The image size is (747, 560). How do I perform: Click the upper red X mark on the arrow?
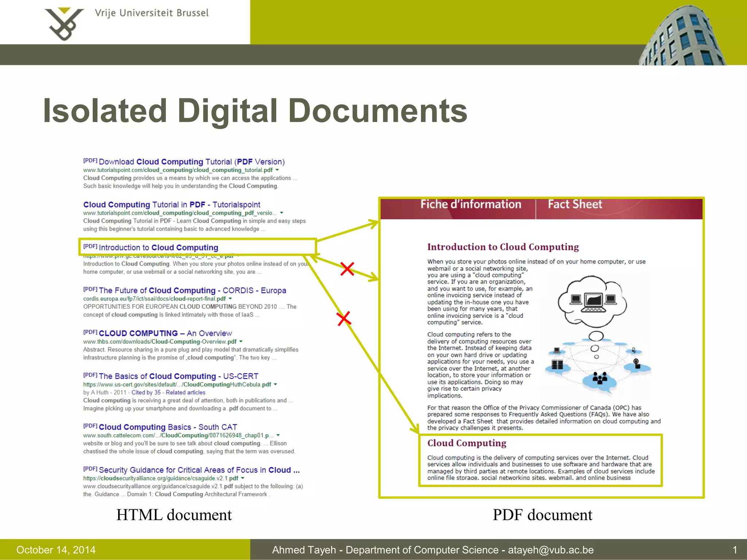(347, 269)
